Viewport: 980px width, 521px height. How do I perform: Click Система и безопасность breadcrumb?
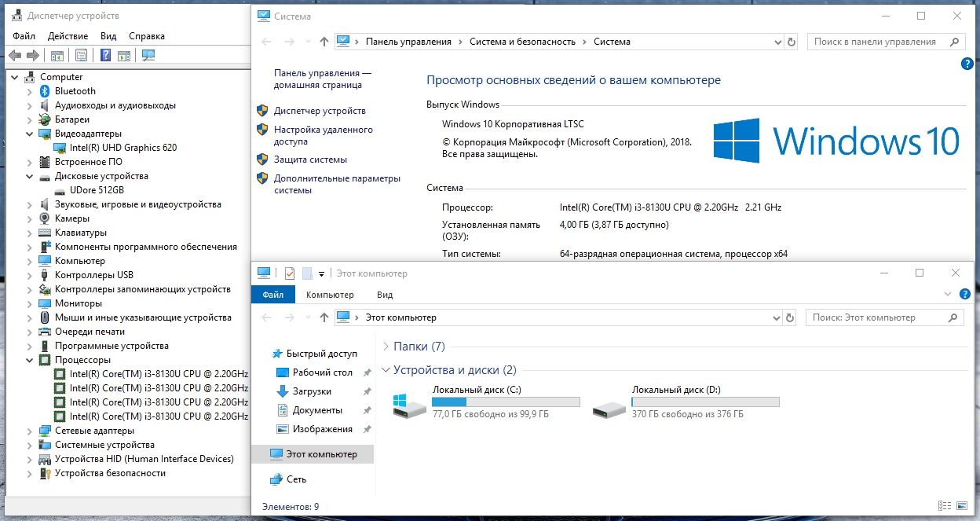coord(522,42)
